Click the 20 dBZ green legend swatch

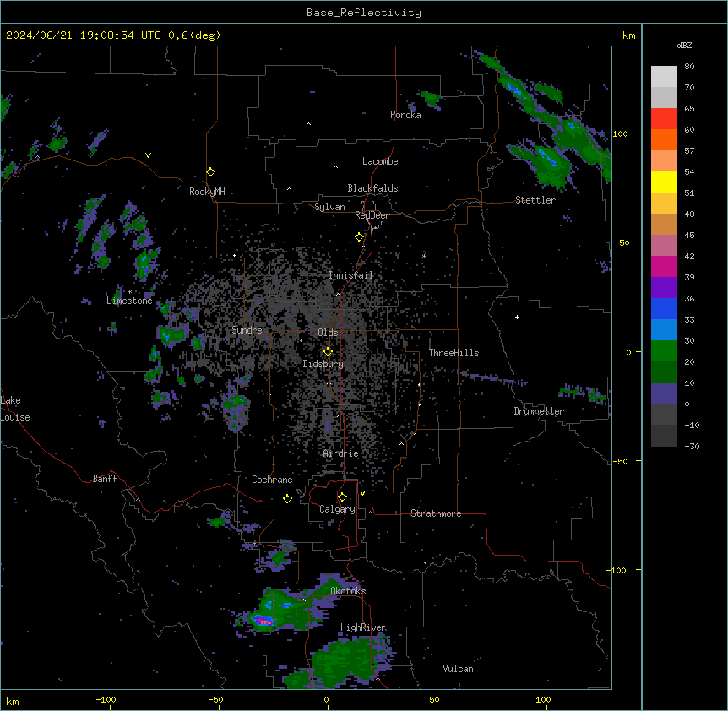pos(664,351)
